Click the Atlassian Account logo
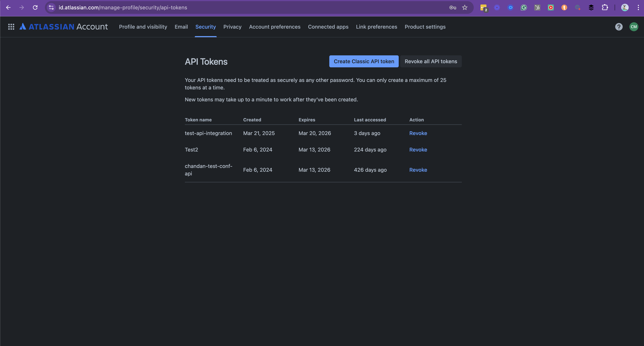 coord(64,27)
